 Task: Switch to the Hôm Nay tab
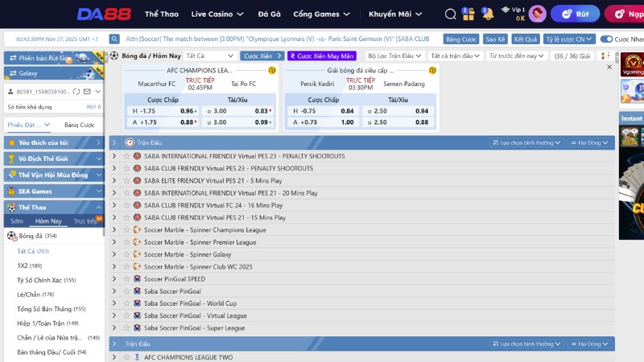pyautogui.click(x=48, y=221)
